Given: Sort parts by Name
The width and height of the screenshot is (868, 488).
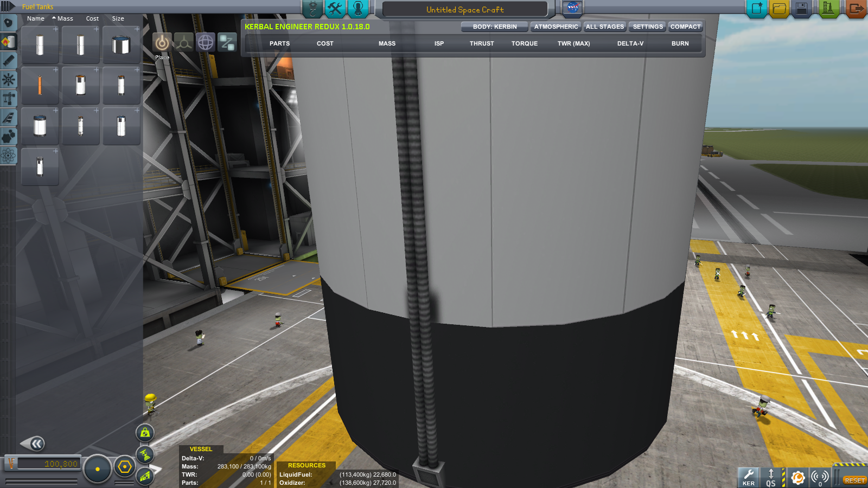Looking at the screenshot, I should 36,18.
